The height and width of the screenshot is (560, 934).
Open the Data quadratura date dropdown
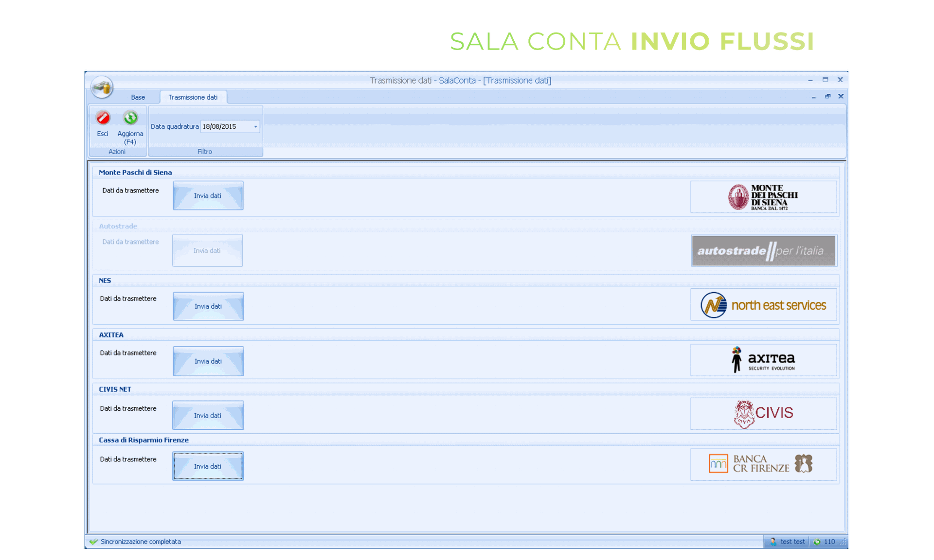(x=255, y=127)
